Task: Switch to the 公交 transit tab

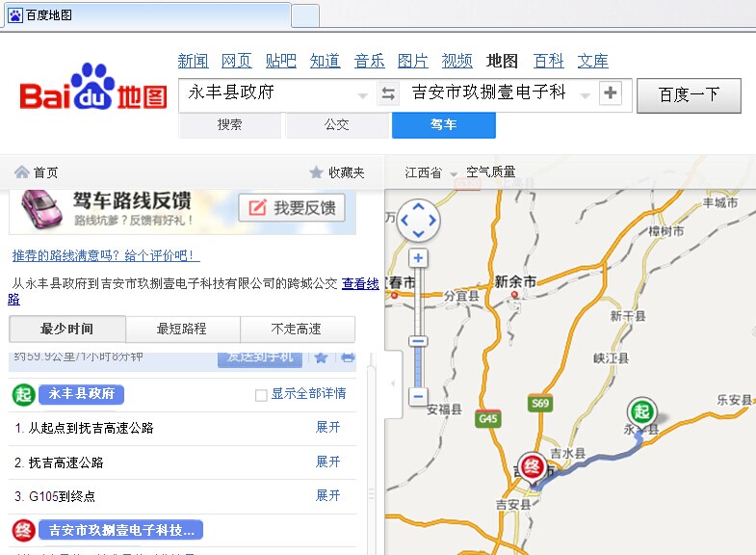Action: [x=336, y=124]
